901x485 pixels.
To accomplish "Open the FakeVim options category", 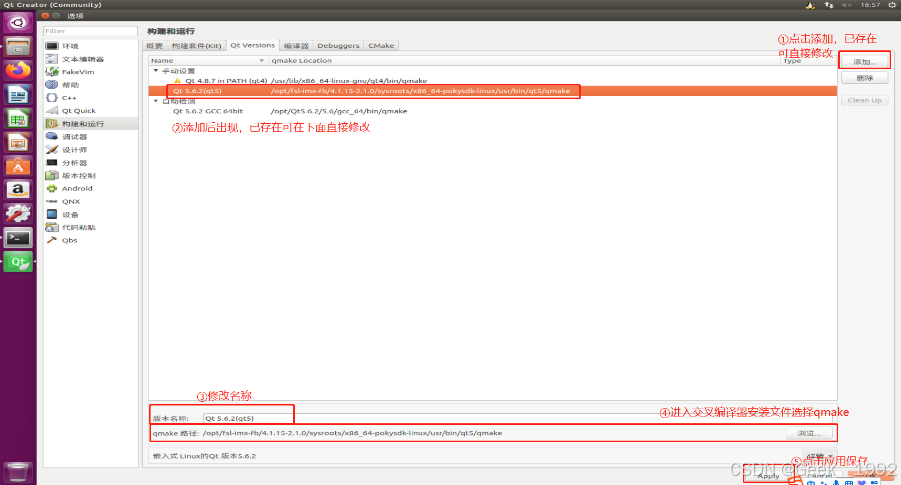I will click(91, 72).
